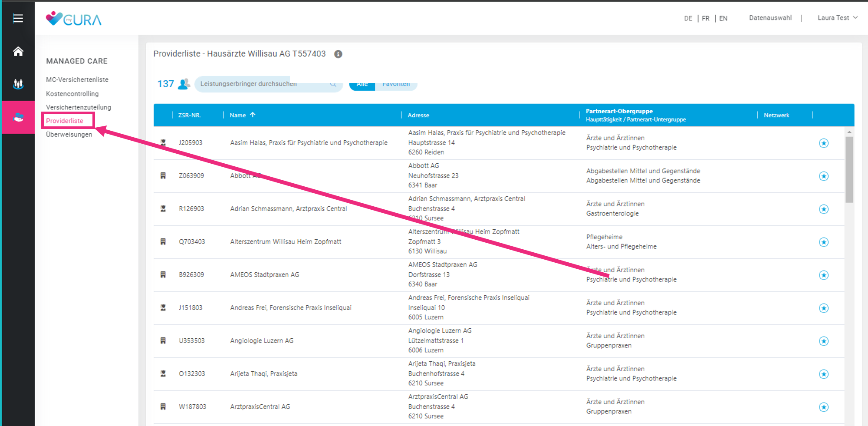Open the hamburger menu
868x426 pixels.
pyautogui.click(x=18, y=18)
